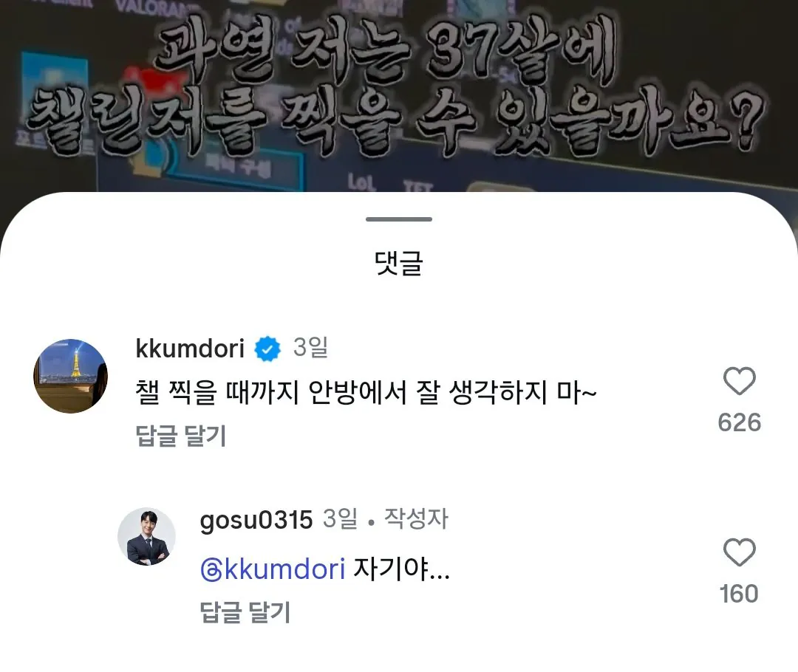Open kkumdori's Eiffel Tower profile picture
This screenshot has width=798, height=672.
point(70,376)
